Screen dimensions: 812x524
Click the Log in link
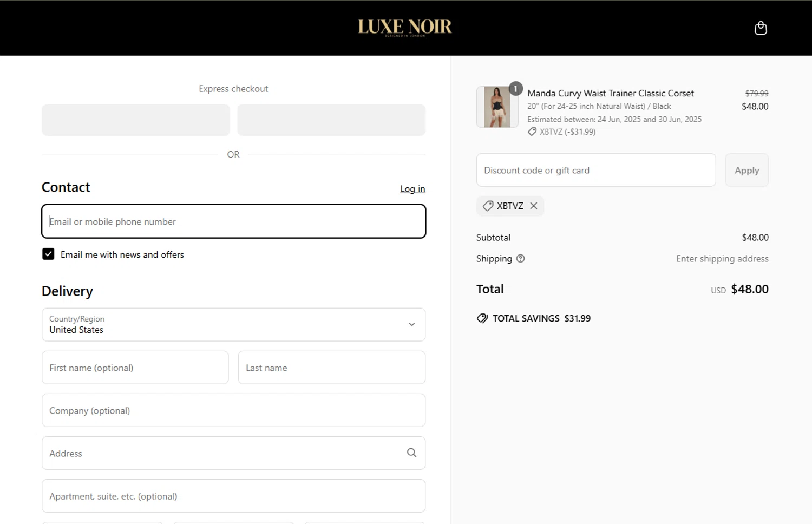pyautogui.click(x=412, y=189)
